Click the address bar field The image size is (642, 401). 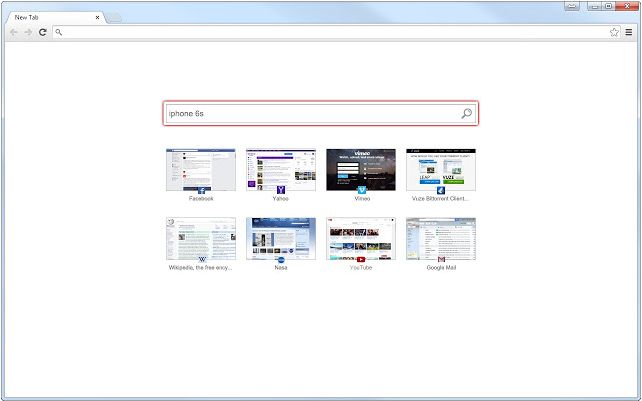coord(336,32)
